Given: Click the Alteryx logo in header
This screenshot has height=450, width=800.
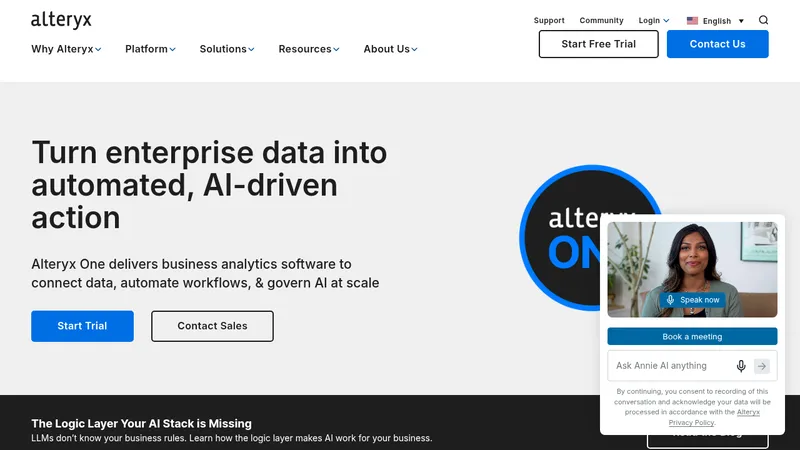Looking at the screenshot, I should (x=61, y=20).
